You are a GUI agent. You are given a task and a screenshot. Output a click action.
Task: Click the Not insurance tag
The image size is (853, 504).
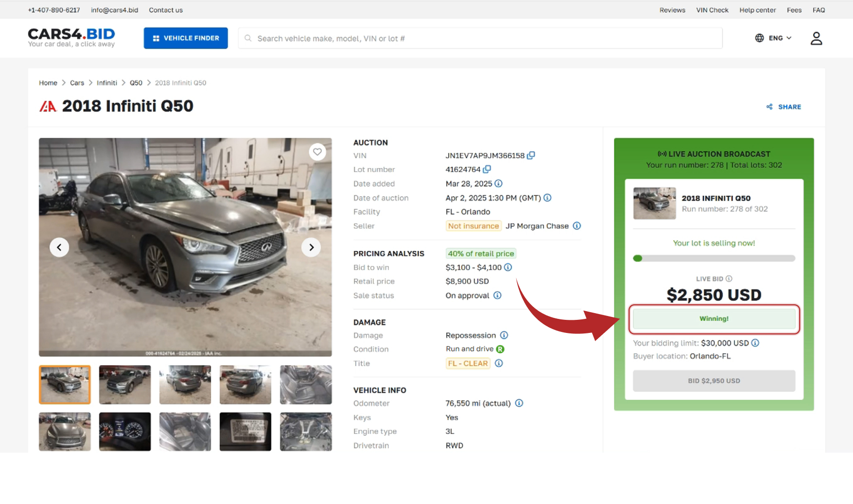pos(474,226)
